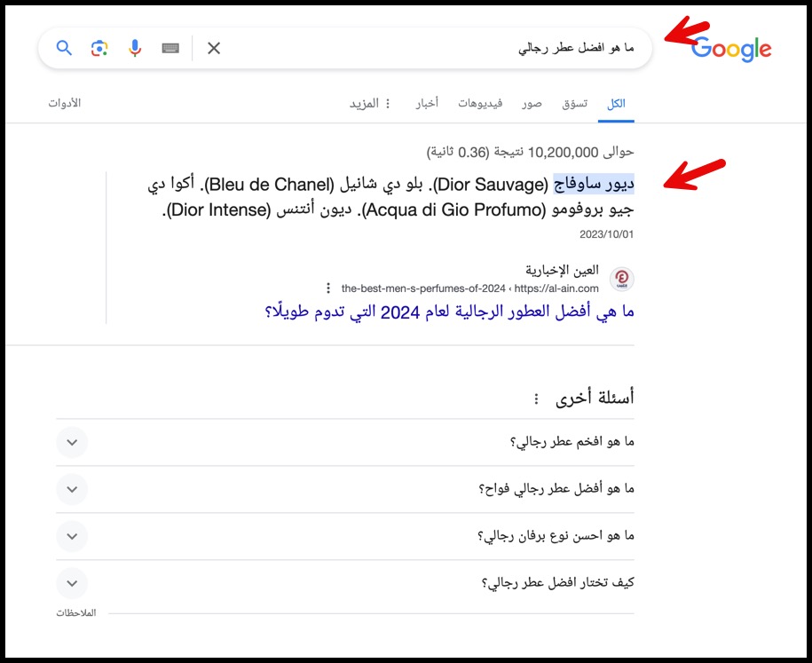The image size is (812, 663).
Task: Click the العين الإخبارية source favicon
Action: (x=621, y=277)
